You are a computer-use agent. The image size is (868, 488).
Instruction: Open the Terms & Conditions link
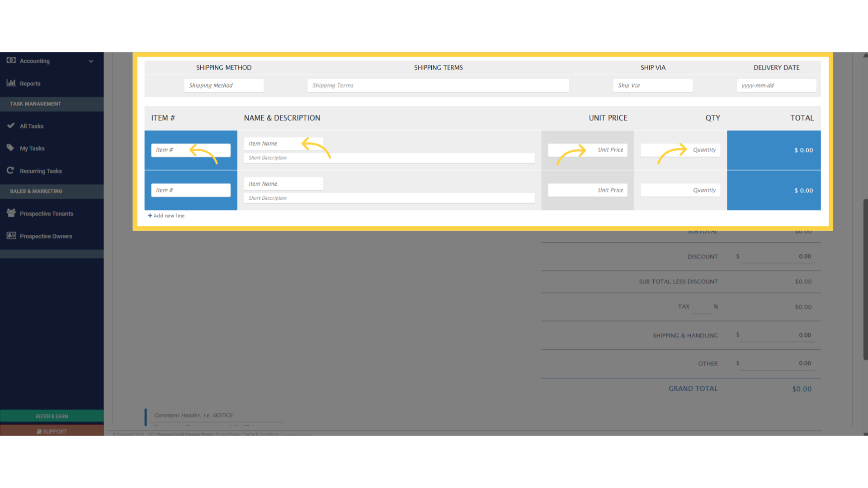[x=261, y=434]
